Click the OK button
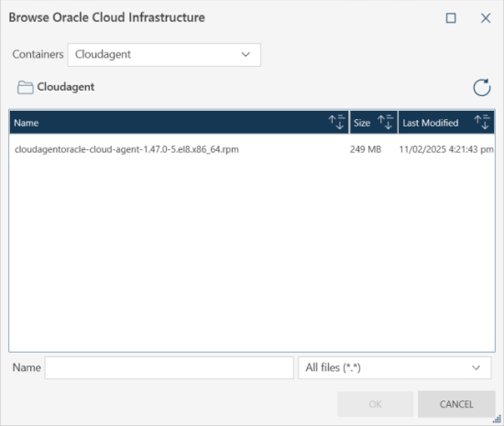The height and width of the screenshot is (426, 504). click(x=375, y=404)
